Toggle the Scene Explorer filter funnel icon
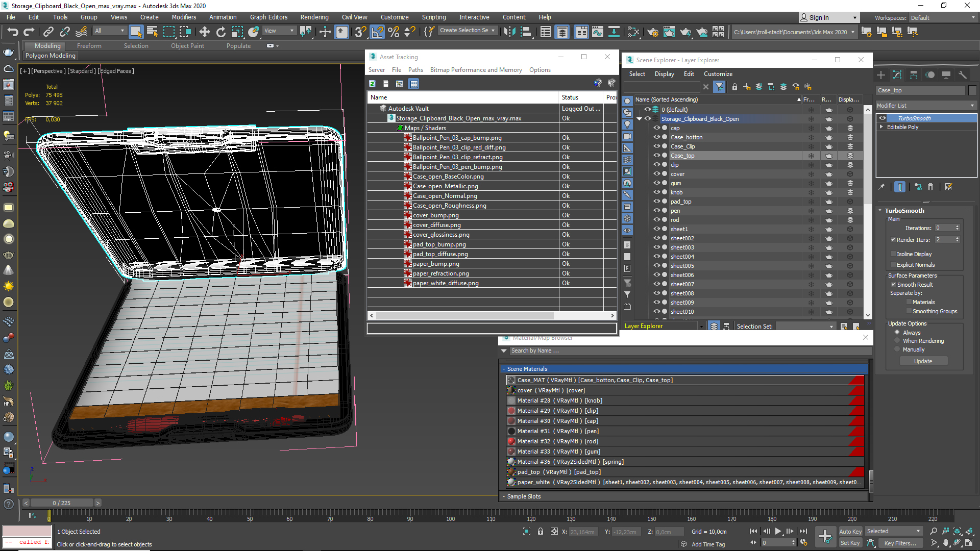980x551 pixels. point(719,87)
